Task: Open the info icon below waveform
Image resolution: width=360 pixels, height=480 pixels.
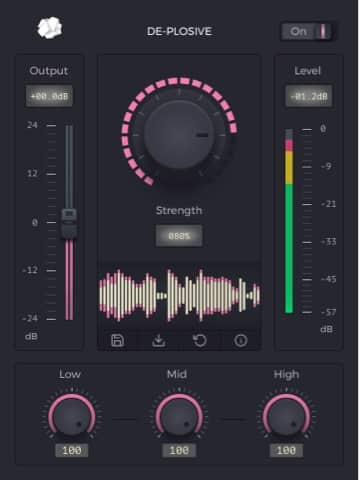Action: click(241, 340)
